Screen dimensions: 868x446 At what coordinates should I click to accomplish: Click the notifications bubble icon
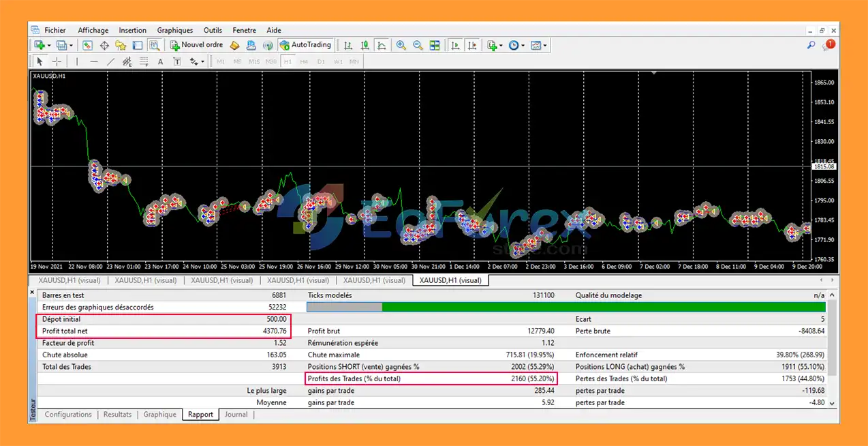tap(827, 46)
